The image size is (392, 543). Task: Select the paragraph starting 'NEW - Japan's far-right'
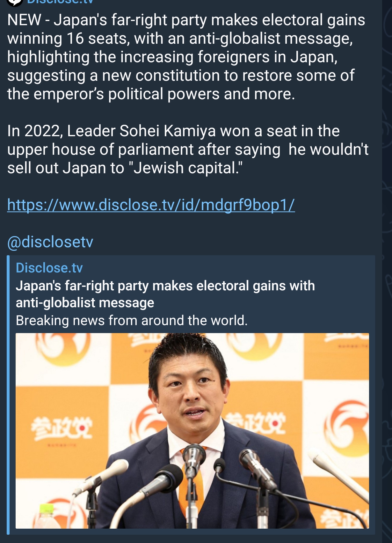(x=186, y=57)
